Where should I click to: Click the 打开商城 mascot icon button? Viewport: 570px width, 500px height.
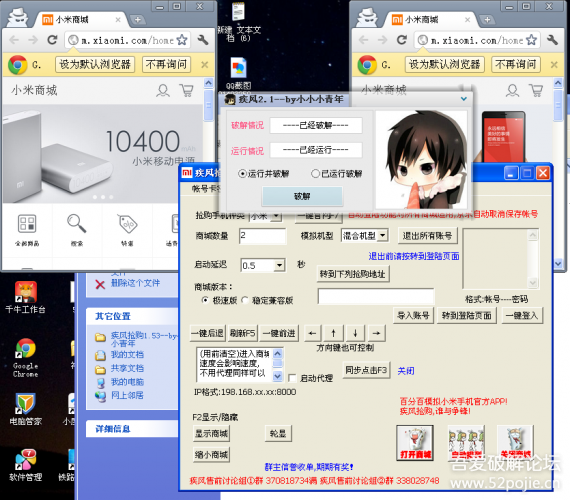pos(415,443)
